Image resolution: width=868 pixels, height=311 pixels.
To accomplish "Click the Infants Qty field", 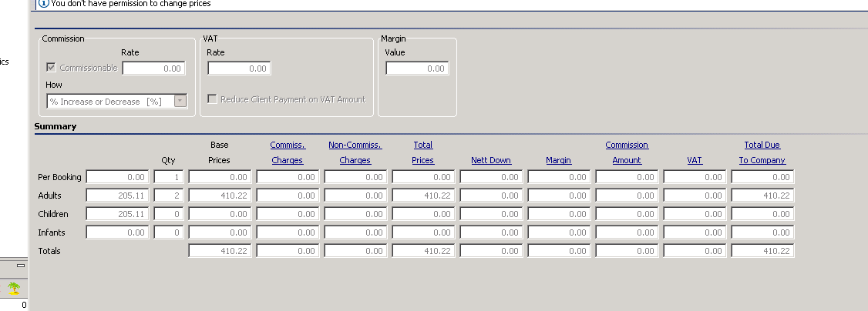I will click(x=168, y=232).
